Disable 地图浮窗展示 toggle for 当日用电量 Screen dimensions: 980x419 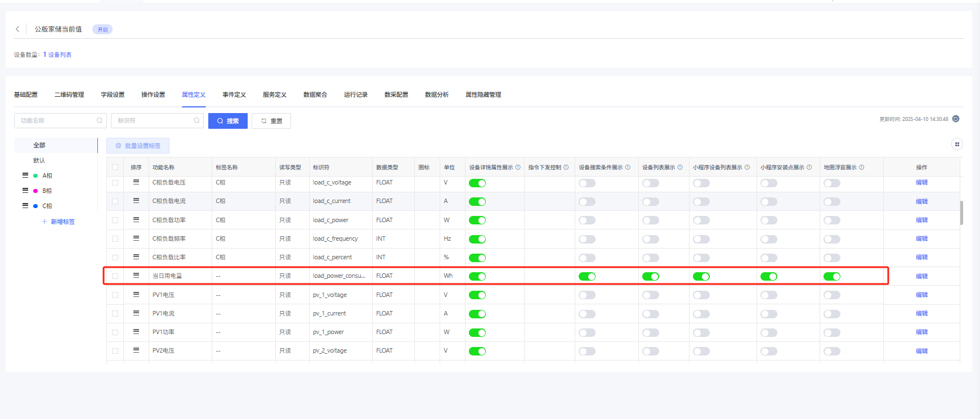831,276
